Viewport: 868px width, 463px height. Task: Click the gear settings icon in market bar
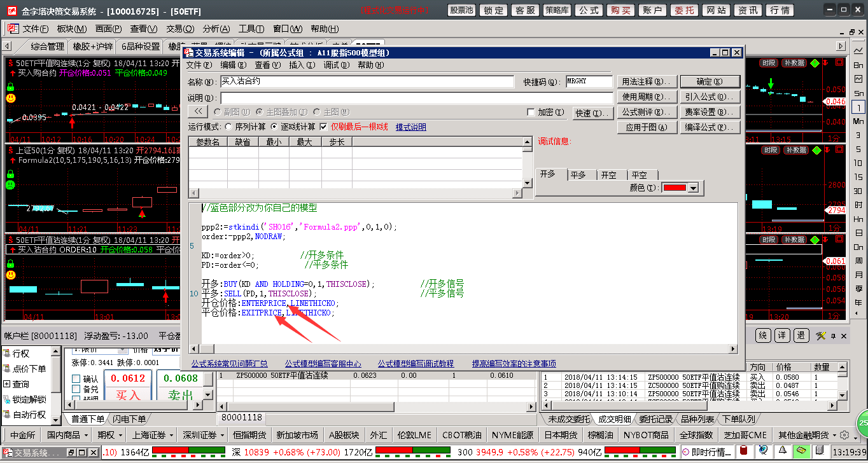point(844,435)
